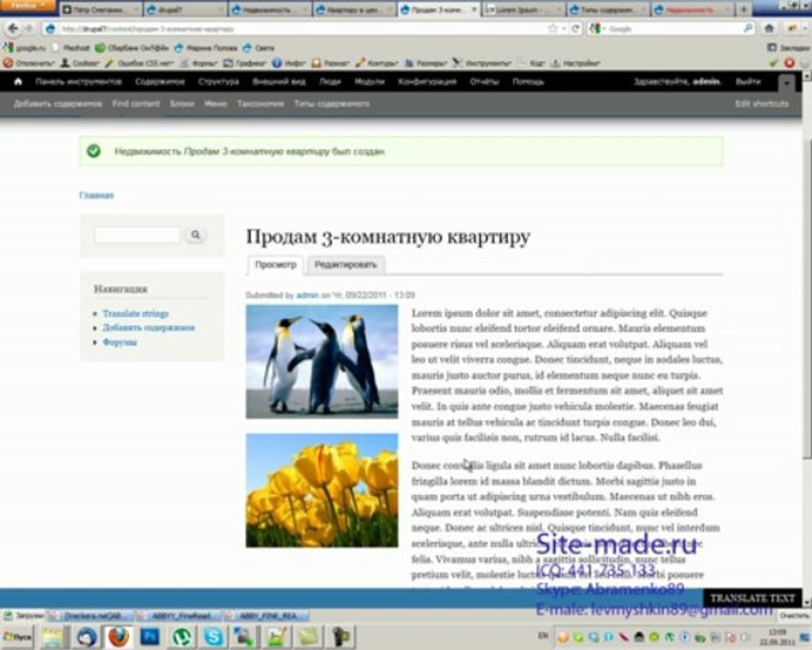Viewport: 812px width, 650px height.
Task: Click the Drupal home icon in admin toolbar
Action: [18, 81]
